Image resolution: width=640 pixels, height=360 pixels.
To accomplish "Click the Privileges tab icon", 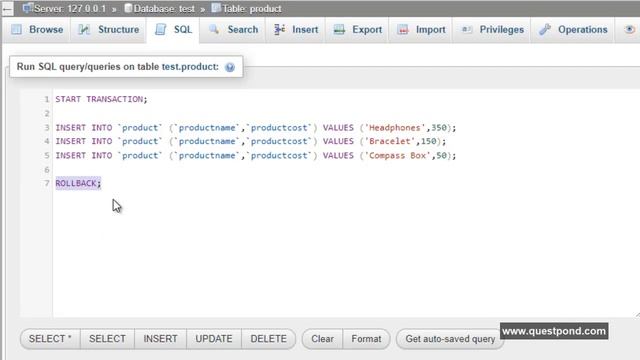I will (x=467, y=29).
